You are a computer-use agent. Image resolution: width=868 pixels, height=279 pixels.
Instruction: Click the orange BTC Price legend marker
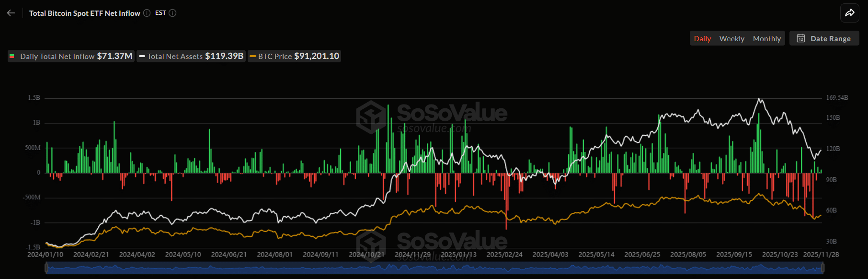(x=253, y=57)
